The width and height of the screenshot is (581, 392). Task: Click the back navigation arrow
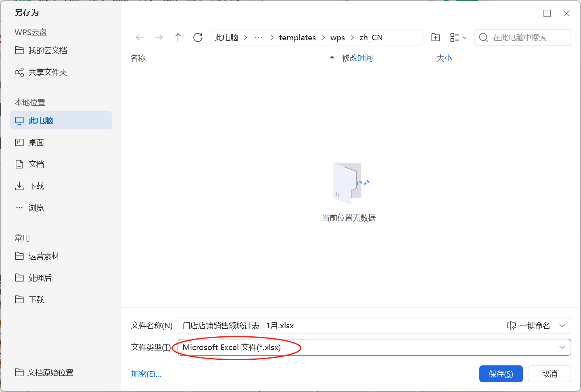coord(139,37)
